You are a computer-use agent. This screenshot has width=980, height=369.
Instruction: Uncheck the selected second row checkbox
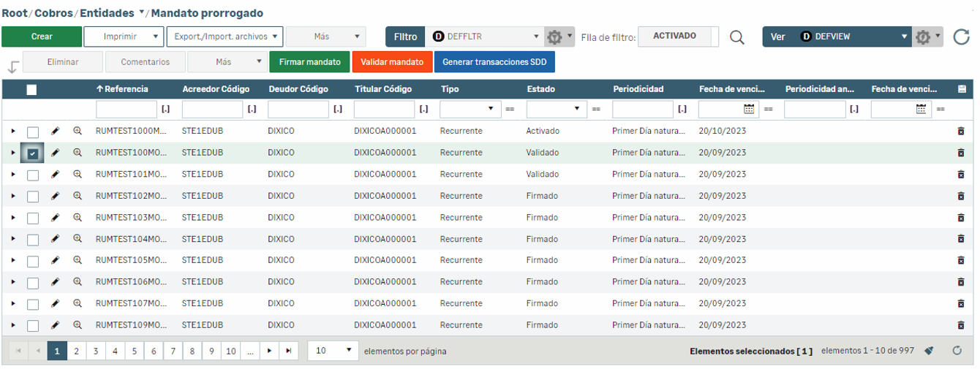point(33,153)
